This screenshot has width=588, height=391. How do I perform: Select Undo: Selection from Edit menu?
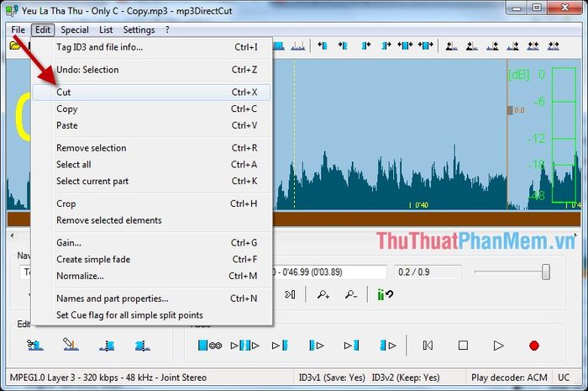[151, 70]
